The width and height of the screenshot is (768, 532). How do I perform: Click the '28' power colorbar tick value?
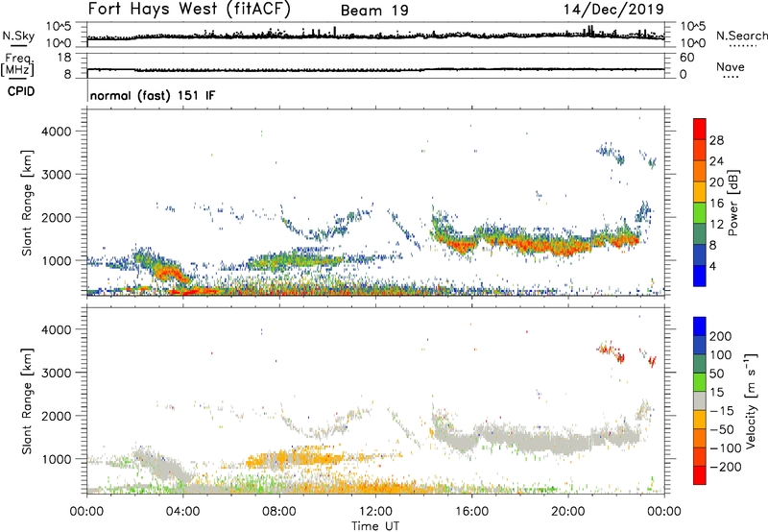pos(716,140)
